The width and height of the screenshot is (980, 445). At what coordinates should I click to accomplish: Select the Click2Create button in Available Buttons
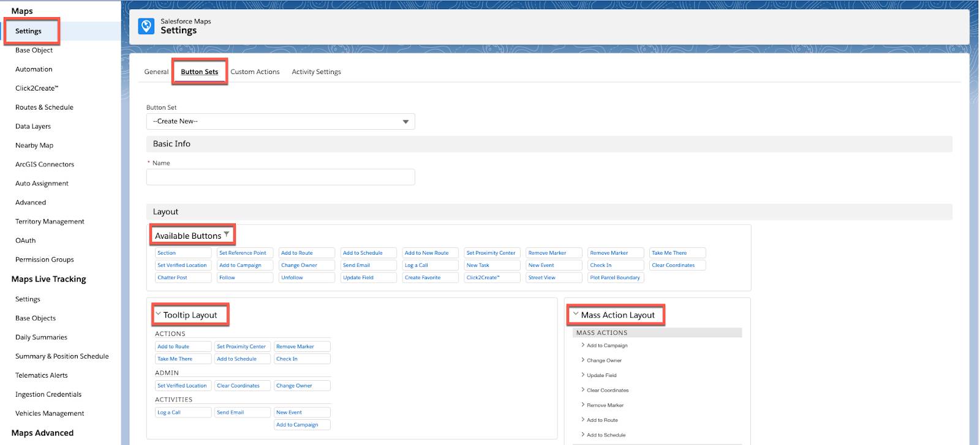(x=492, y=277)
